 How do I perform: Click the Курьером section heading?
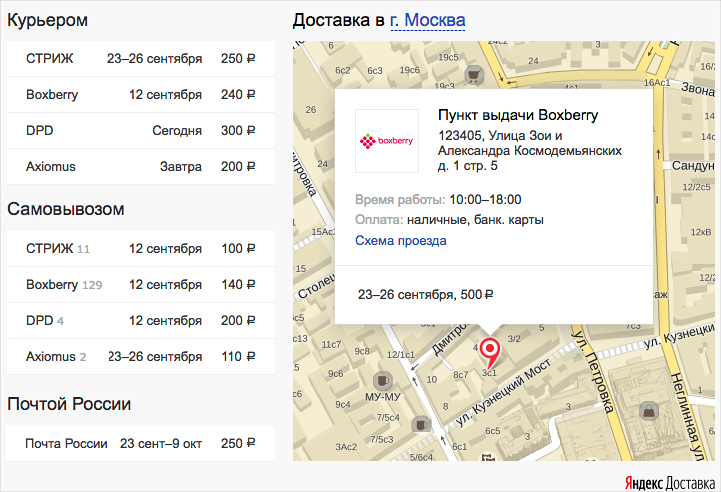coord(47,21)
